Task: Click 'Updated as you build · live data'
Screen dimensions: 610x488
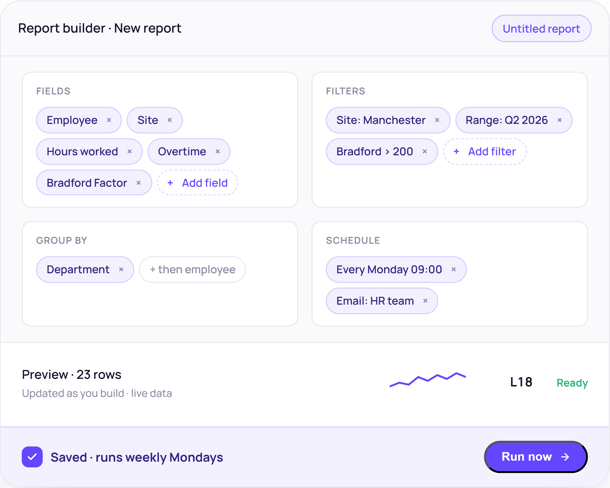Action: pyautogui.click(x=97, y=393)
